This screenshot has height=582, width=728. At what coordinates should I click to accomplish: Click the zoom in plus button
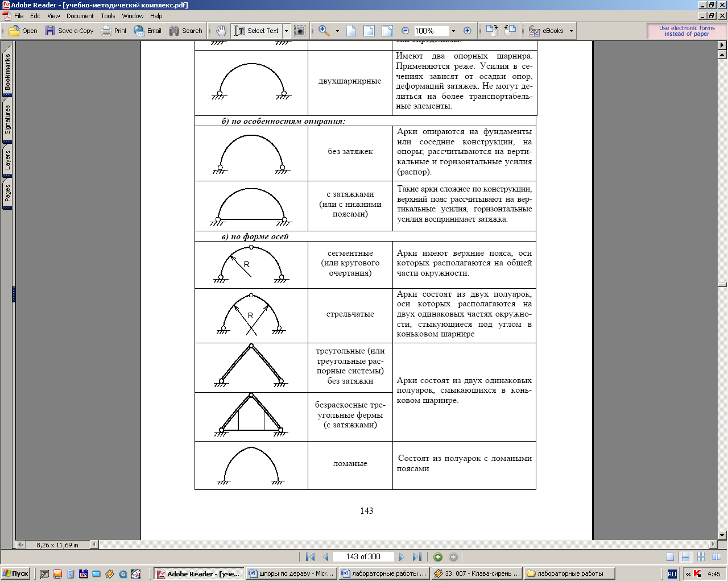point(468,31)
